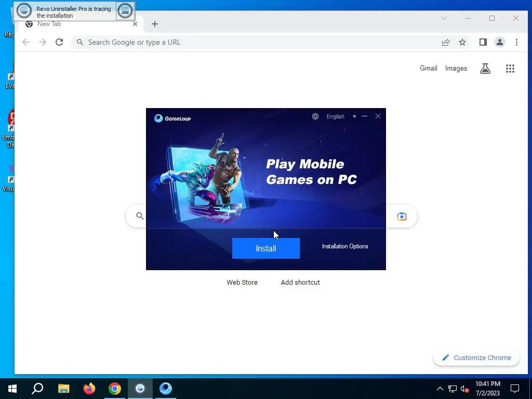Bookmark this tab with the star icon

click(x=462, y=42)
